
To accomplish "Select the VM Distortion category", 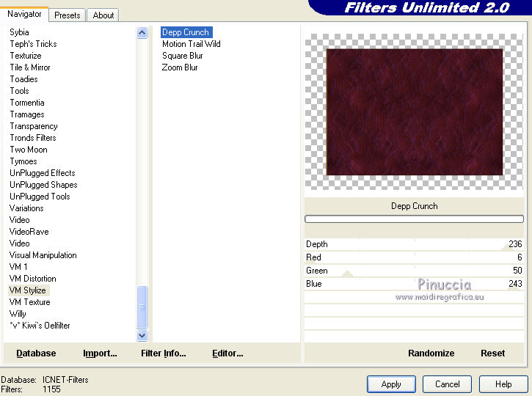I will pyautogui.click(x=33, y=279).
